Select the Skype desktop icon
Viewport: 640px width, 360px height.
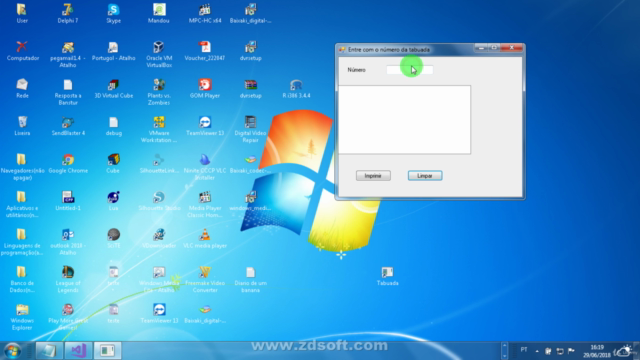coord(113,13)
